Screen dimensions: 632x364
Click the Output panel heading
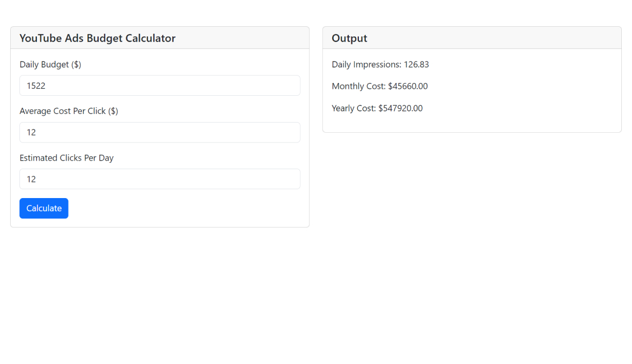pyautogui.click(x=349, y=38)
